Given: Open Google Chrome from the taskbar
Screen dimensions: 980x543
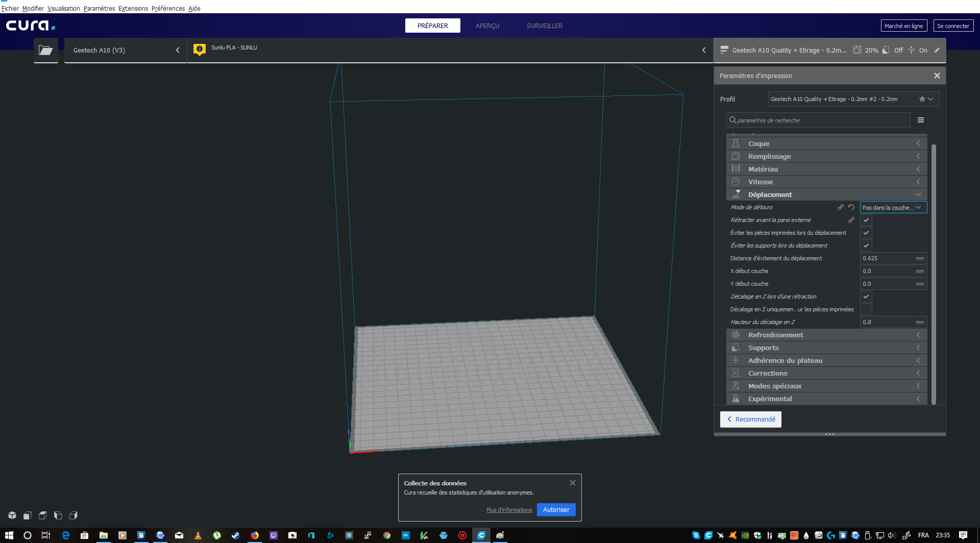Looking at the screenshot, I should (x=387, y=535).
